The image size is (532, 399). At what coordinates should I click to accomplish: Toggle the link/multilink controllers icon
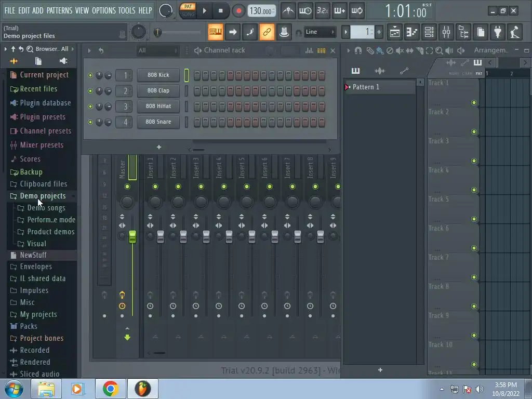pos(267,32)
